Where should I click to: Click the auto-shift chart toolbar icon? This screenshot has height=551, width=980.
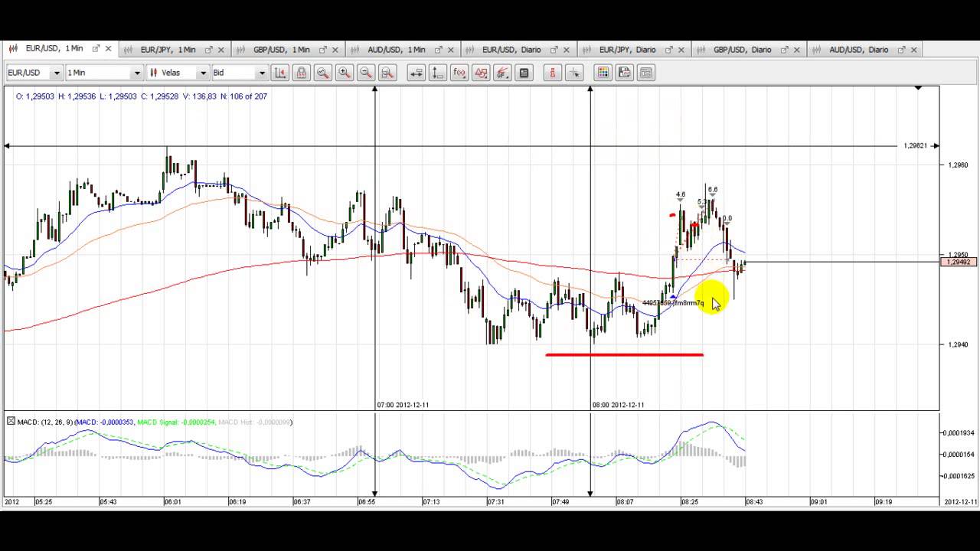coord(280,73)
